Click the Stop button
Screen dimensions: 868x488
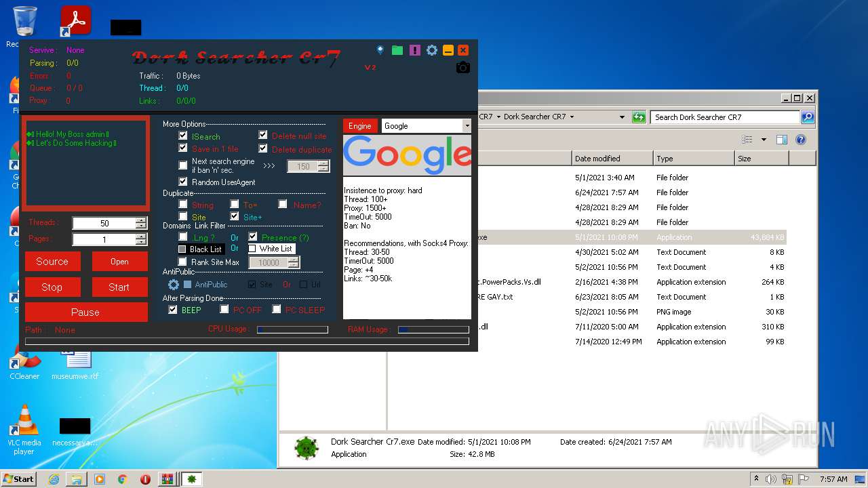coord(52,287)
